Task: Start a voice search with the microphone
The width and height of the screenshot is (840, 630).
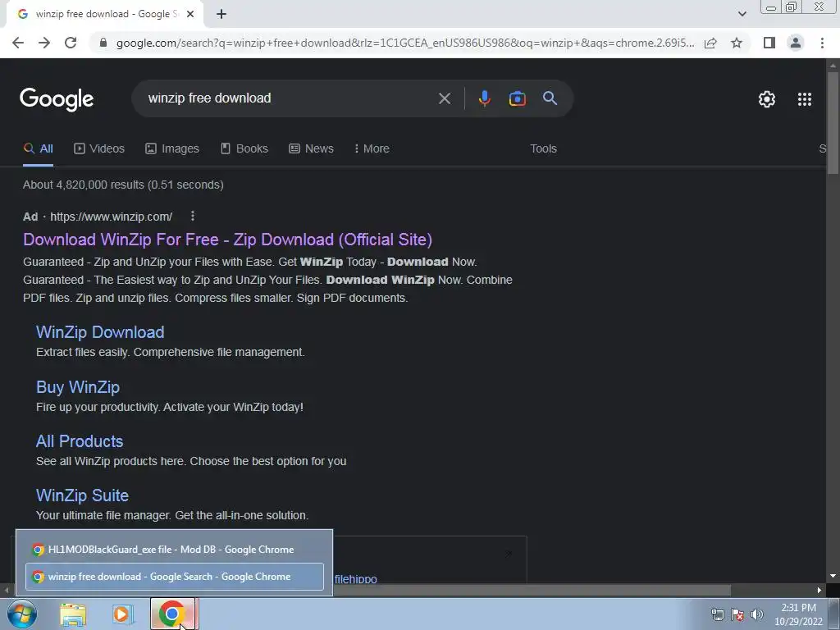Action: coord(484,98)
